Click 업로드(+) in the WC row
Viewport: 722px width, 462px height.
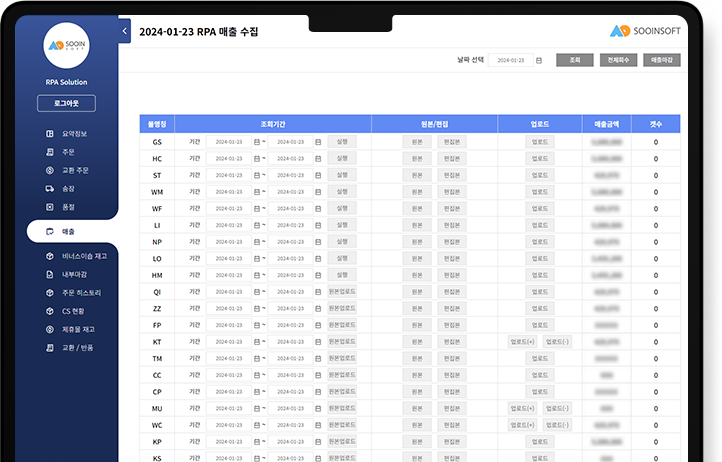(522, 425)
